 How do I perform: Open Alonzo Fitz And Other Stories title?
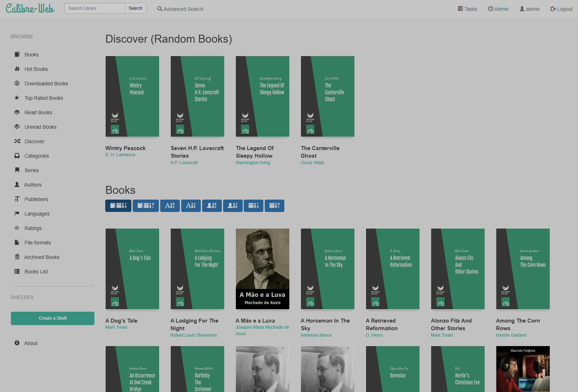451,324
